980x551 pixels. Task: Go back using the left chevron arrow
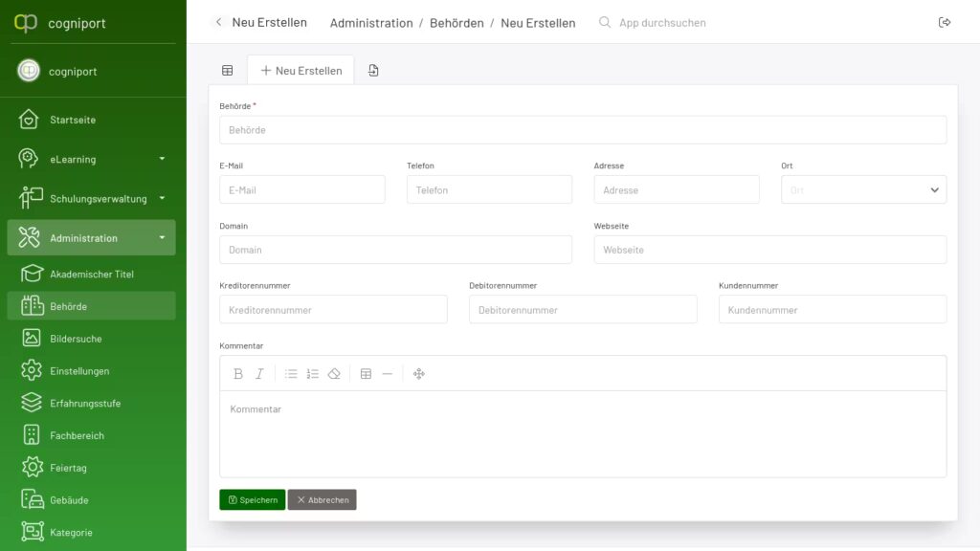pos(218,22)
